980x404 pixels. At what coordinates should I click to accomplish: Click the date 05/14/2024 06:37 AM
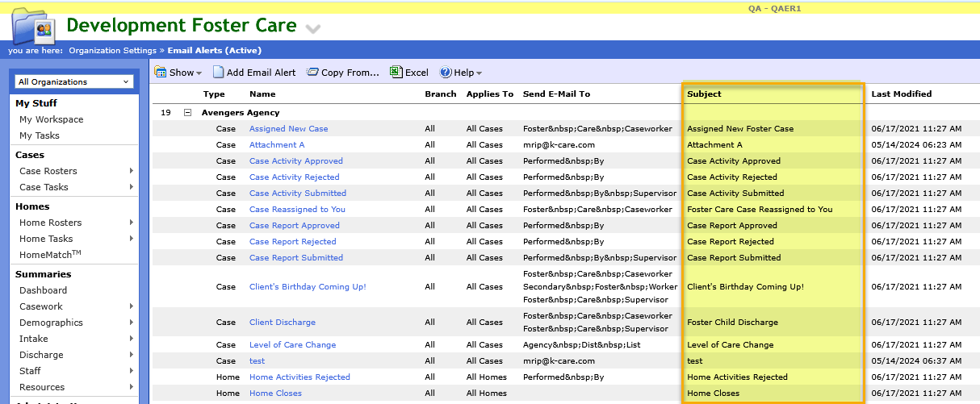[916, 361]
